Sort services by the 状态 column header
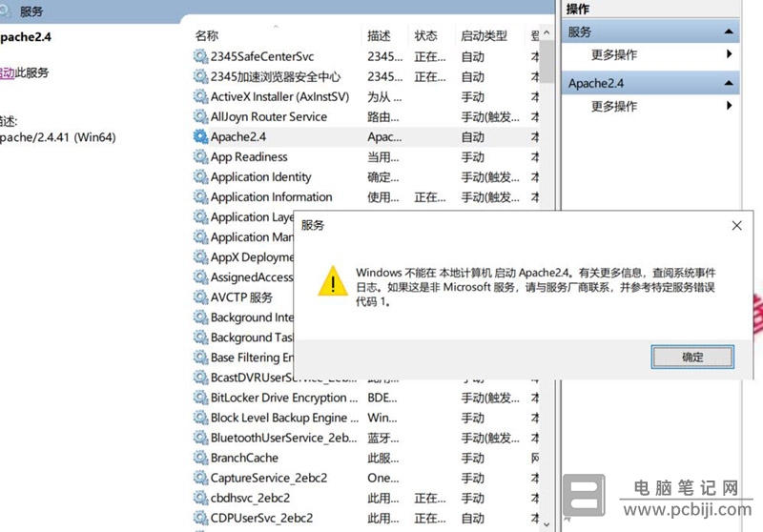Image resolution: width=763 pixels, height=532 pixels. tap(425, 35)
